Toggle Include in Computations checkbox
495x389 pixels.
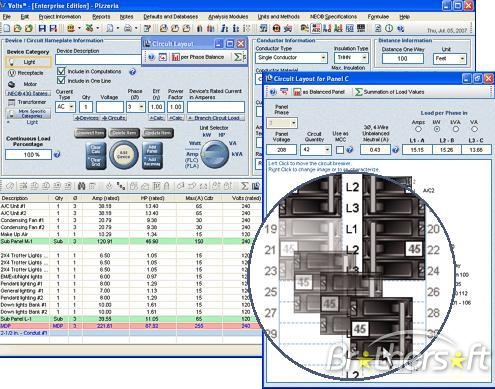point(61,71)
